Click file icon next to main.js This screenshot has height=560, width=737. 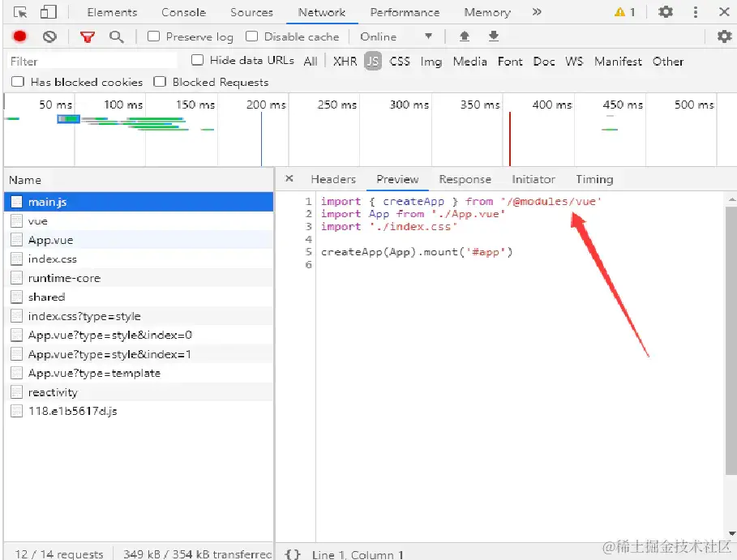point(16,202)
